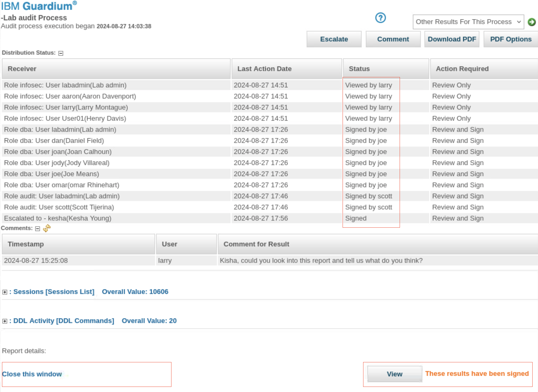Click Overall Value: 10606
This screenshot has height=392, width=538.
(x=135, y=292)
